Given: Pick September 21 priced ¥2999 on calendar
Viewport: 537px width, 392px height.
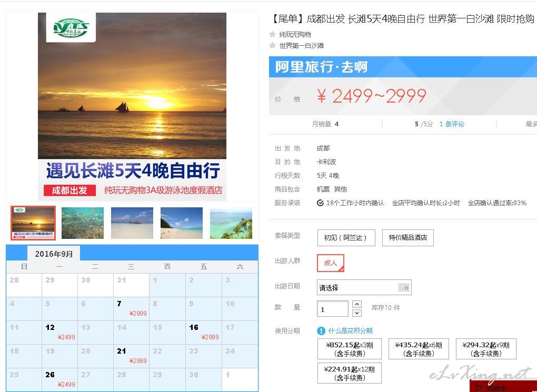Looking at the screenshot, I should (131, 356).
